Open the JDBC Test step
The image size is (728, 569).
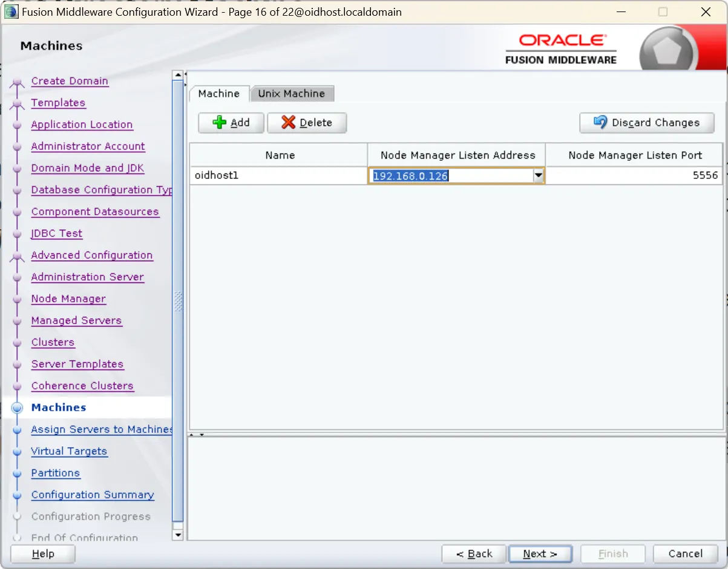pyautogui.click(x=57, y=233)
